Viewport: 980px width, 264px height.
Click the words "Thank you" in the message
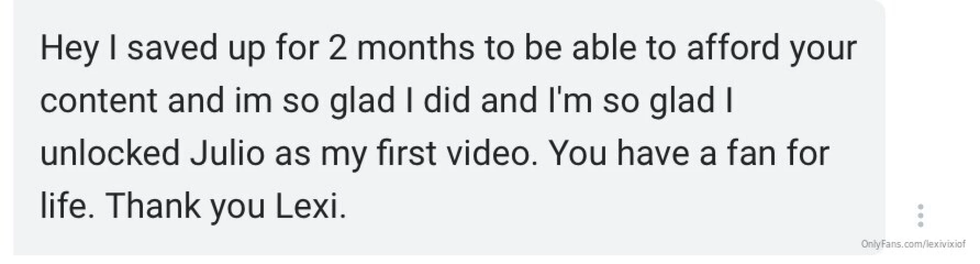[185, 206]
